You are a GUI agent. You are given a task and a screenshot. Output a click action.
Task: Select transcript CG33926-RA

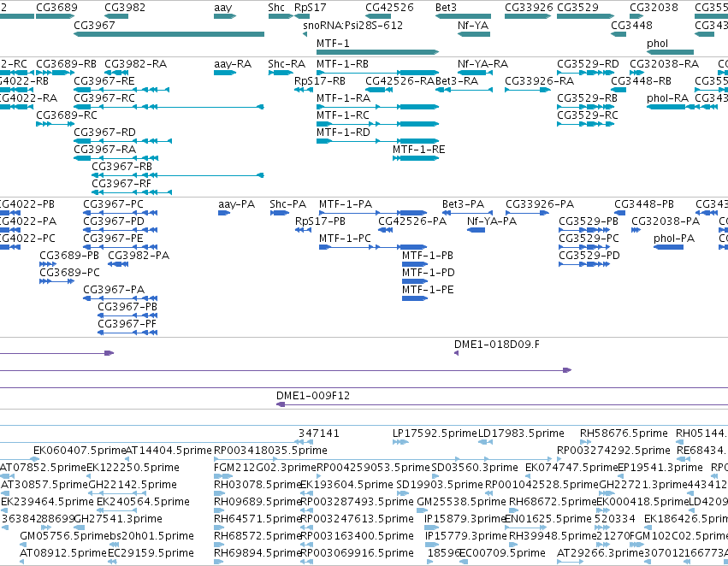tap(528, 90)
